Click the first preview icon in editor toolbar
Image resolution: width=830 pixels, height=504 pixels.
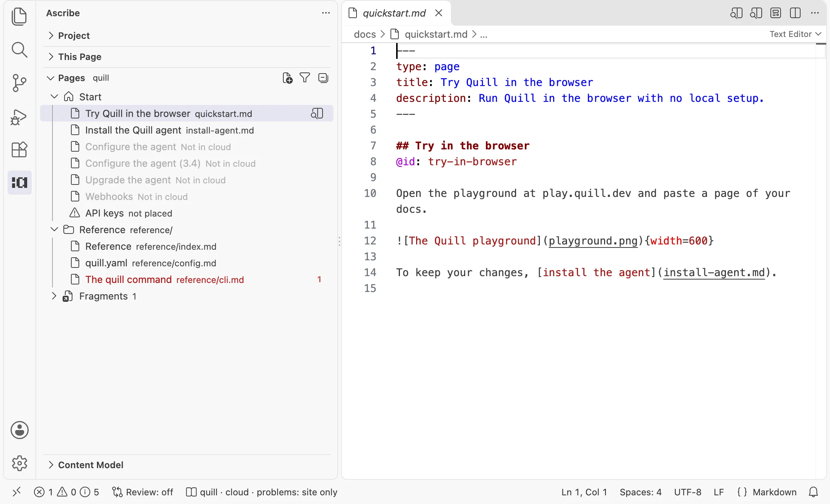pos(736,13)
